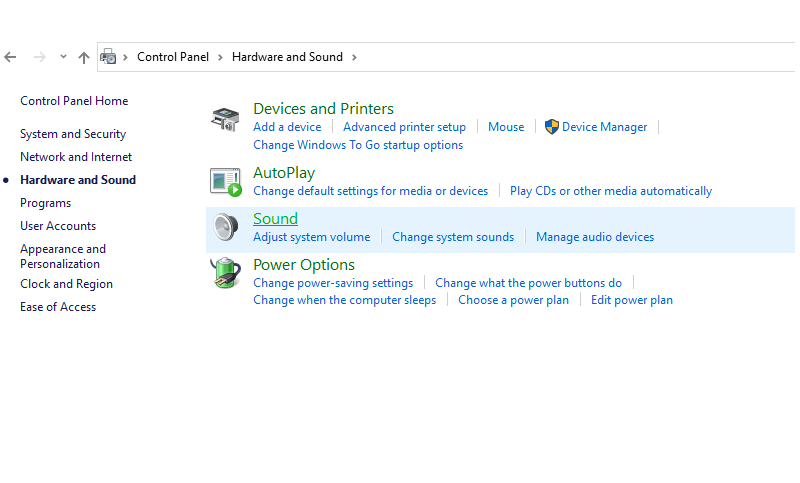Click the forward arrow navigation icon
This screenshot has width=800, height=483.
pos(39,57)
